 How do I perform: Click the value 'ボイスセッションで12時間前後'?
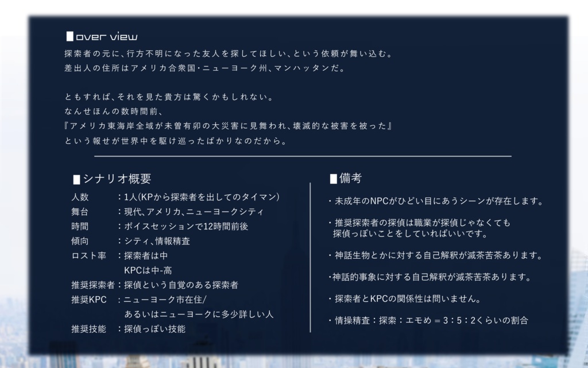(x=186, y=227)
